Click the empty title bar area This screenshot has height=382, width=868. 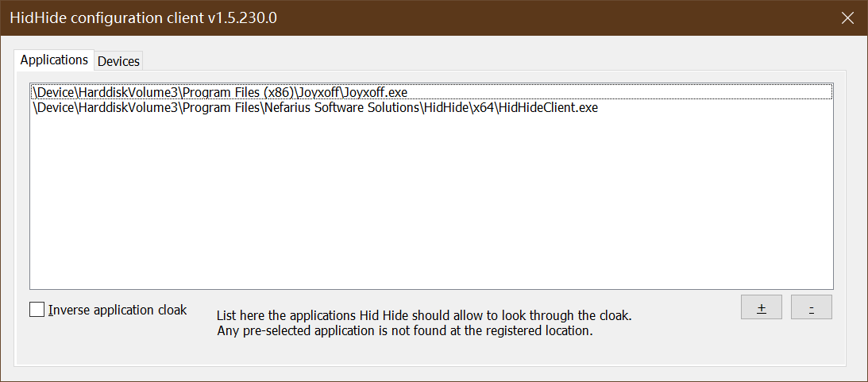556,17
